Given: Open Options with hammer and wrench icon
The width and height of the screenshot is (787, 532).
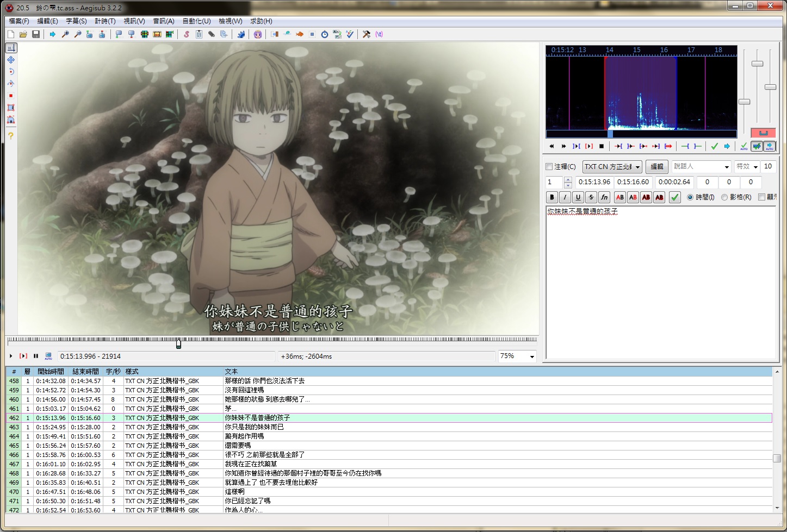Looking at the screenshot, I should coord(367,34).
